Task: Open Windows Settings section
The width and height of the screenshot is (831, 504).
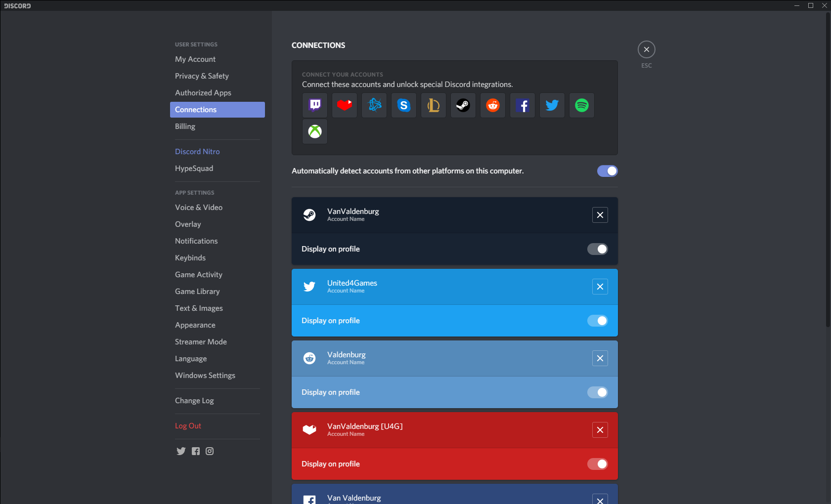Action: 218,376
